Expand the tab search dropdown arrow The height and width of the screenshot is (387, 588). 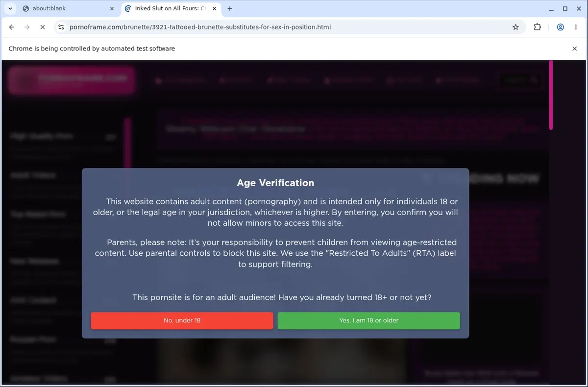(x=10, y=8)
